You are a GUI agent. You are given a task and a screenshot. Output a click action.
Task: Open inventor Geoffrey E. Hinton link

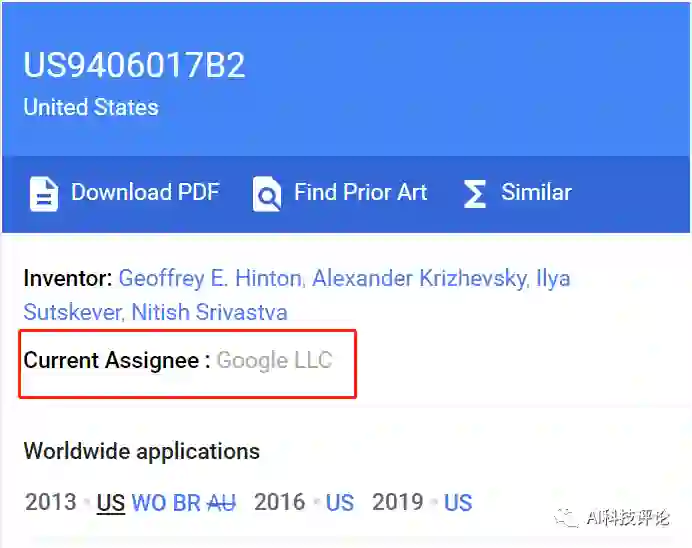[x=211, y=278]
